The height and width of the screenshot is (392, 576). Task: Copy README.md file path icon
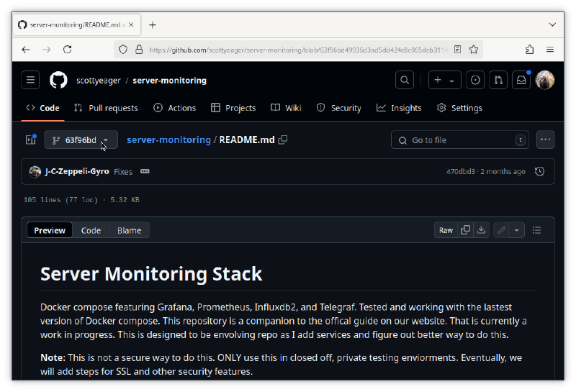pyautogui.click(x=283, y=140)
